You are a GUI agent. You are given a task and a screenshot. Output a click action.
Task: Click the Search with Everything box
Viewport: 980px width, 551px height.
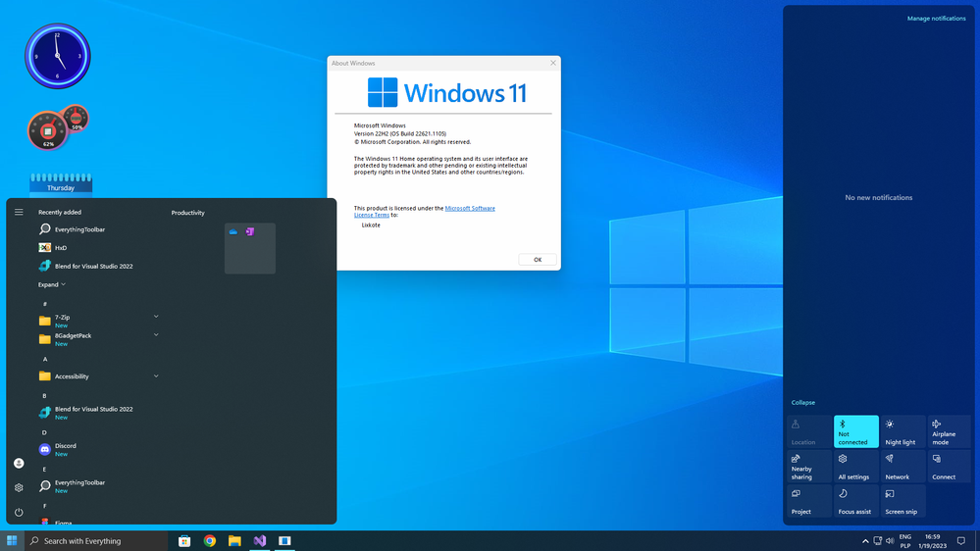[x=97, y=541]
